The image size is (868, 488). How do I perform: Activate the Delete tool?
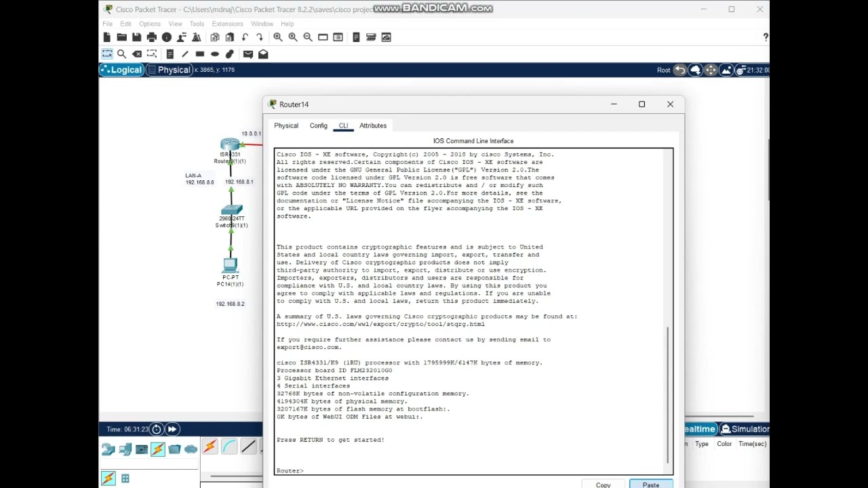click(137, 54)
